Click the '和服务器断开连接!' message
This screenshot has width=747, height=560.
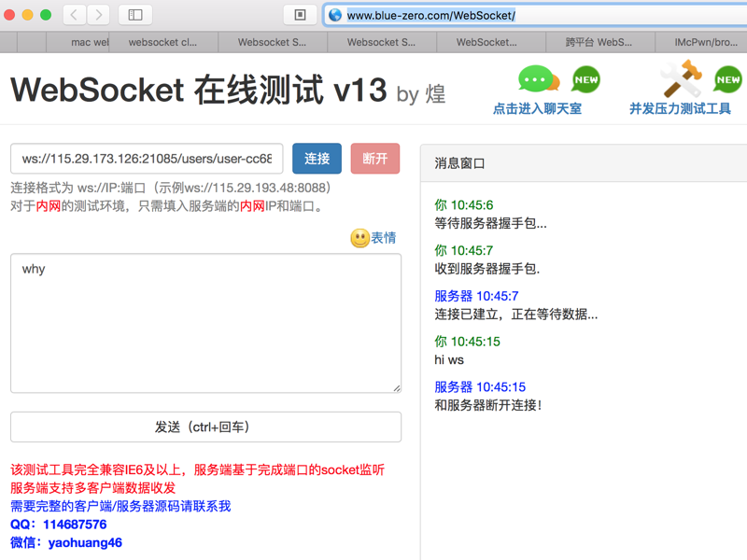click(488, 405)
